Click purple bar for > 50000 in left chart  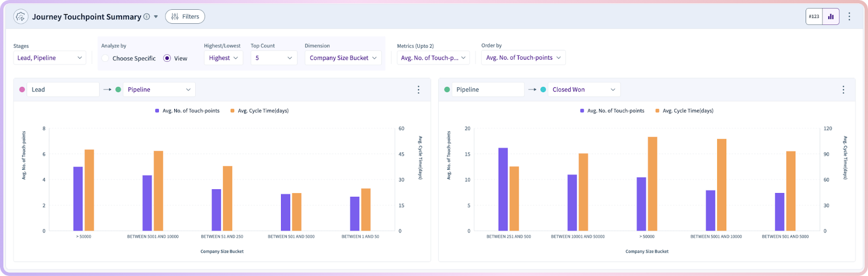pos(78,199)
